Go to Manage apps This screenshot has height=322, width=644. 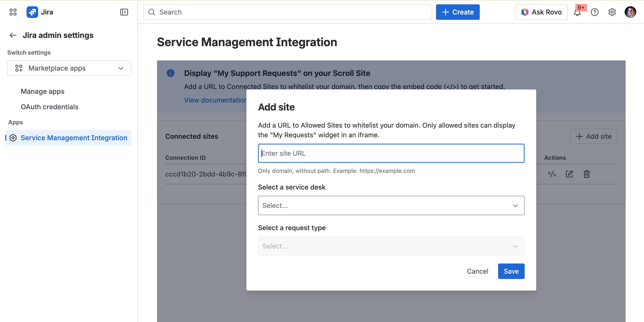pos(43,91)
